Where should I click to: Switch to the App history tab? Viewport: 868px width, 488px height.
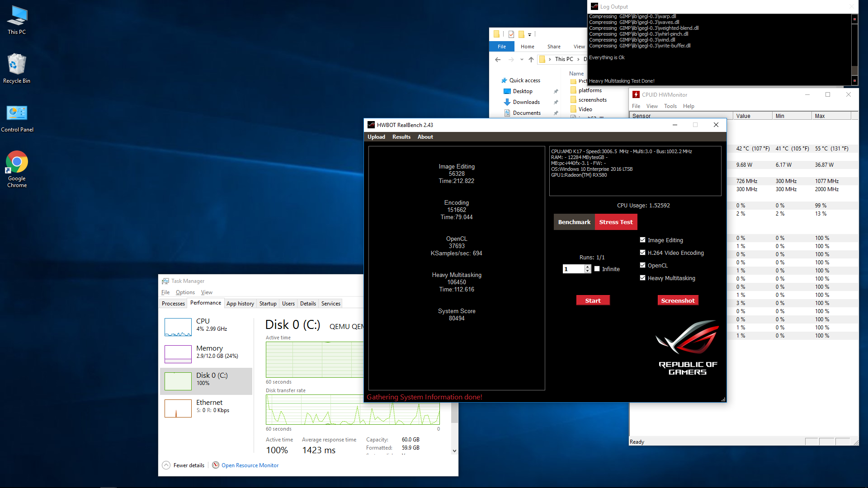pos(240,304)
